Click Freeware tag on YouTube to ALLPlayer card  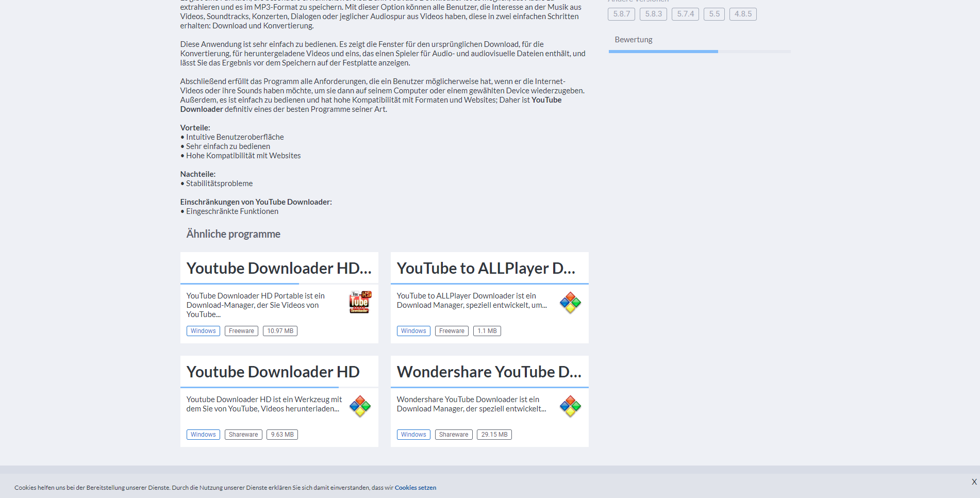click(452, 331)
